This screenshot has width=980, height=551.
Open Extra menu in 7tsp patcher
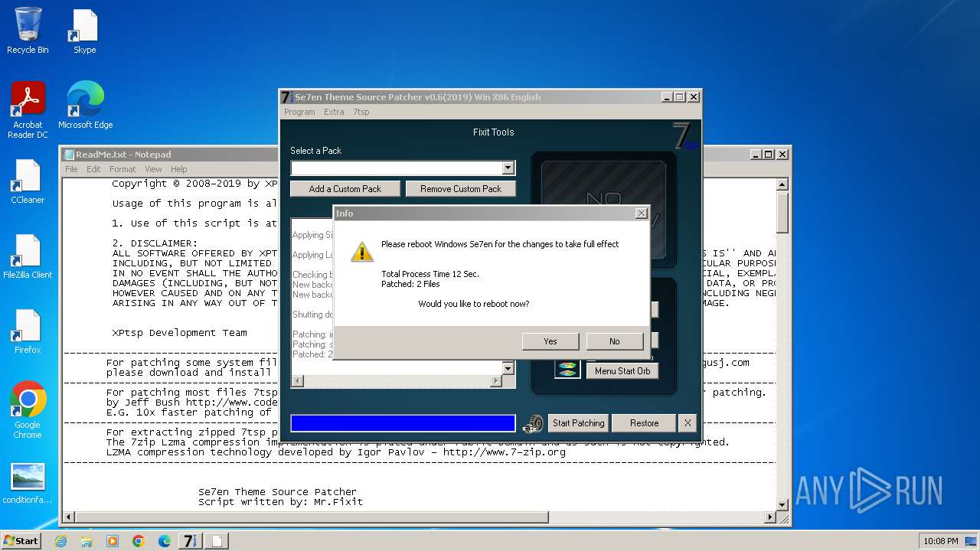click(334, 112)
